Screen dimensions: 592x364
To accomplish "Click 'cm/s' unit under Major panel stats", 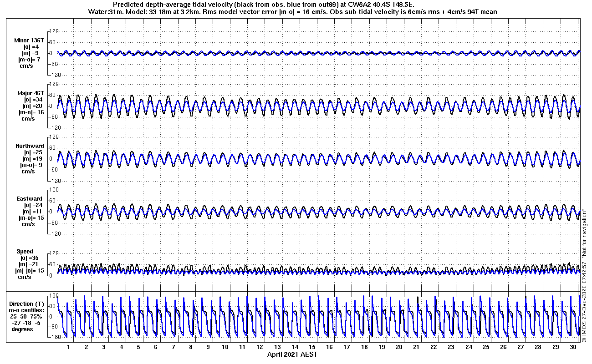I will tap(28, 119).
